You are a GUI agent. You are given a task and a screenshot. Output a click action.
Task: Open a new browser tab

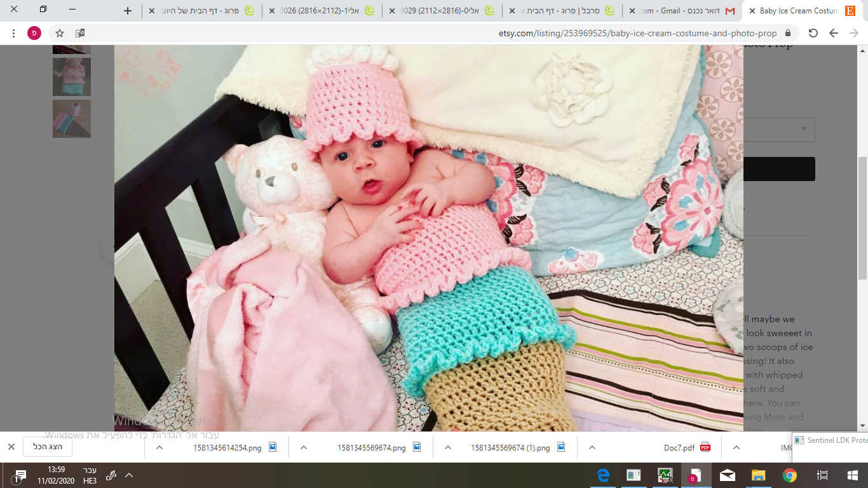(x=128, y=11)
